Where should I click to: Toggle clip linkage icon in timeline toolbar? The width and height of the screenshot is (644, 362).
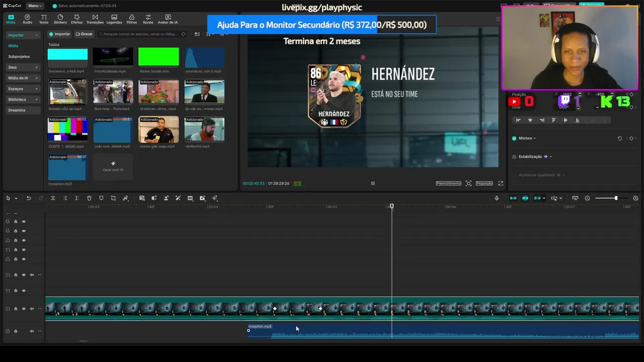(537, 198)
